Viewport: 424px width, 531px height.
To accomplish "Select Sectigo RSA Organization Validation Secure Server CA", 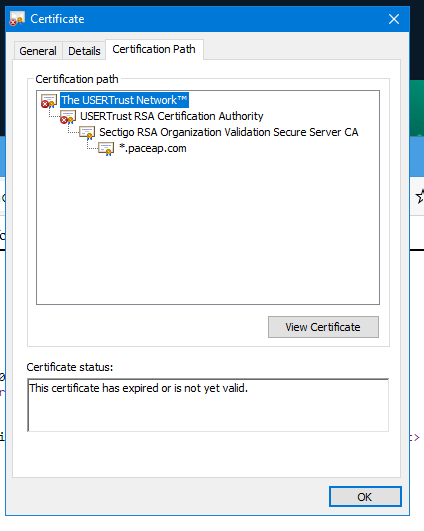I will click(229, 132).
